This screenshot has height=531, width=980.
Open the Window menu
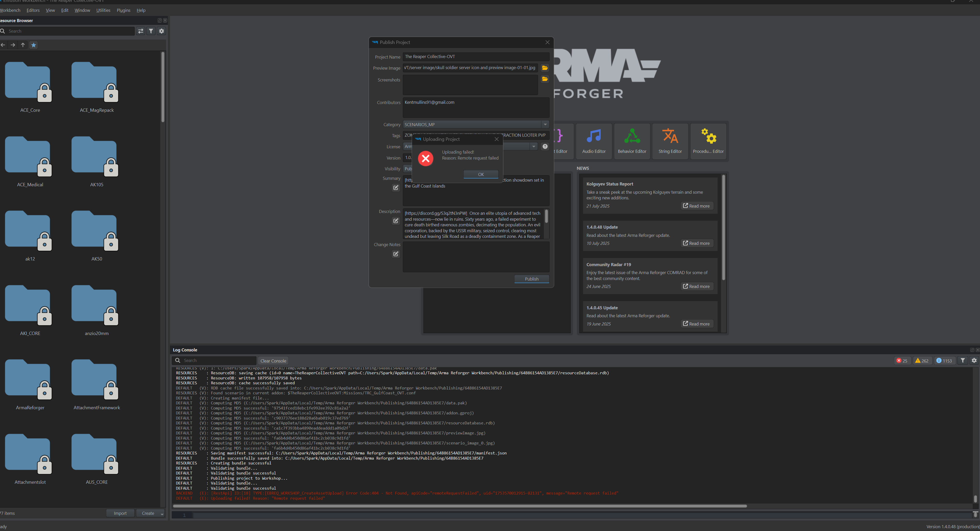tap(82, 10)
